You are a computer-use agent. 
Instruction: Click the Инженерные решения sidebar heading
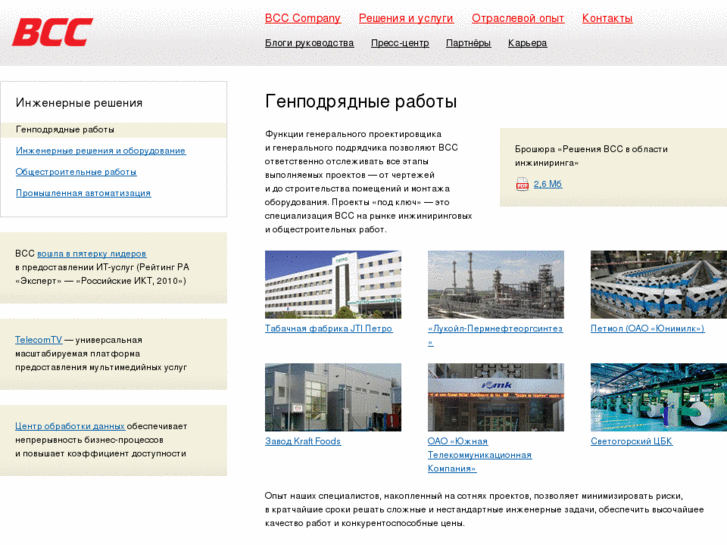79,103
